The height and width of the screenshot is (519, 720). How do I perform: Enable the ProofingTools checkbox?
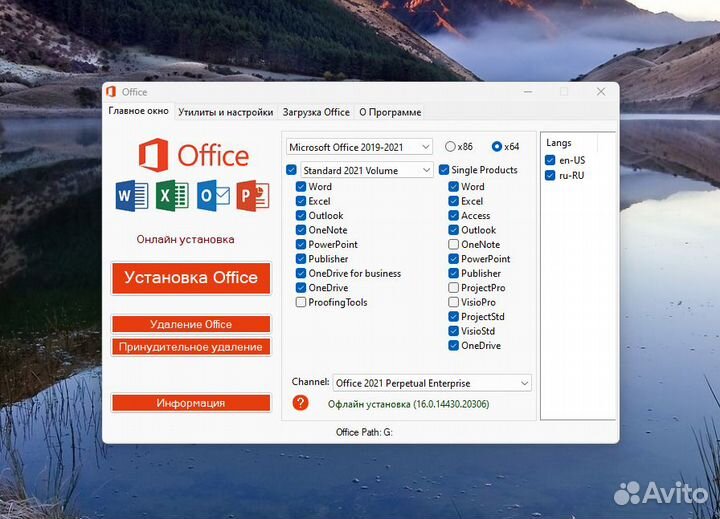click(x=301, y=302)
